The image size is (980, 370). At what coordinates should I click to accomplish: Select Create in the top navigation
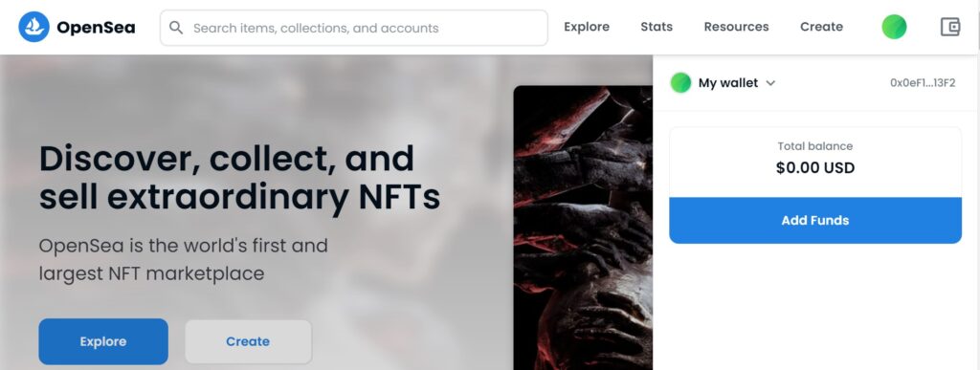coord(821,27)
